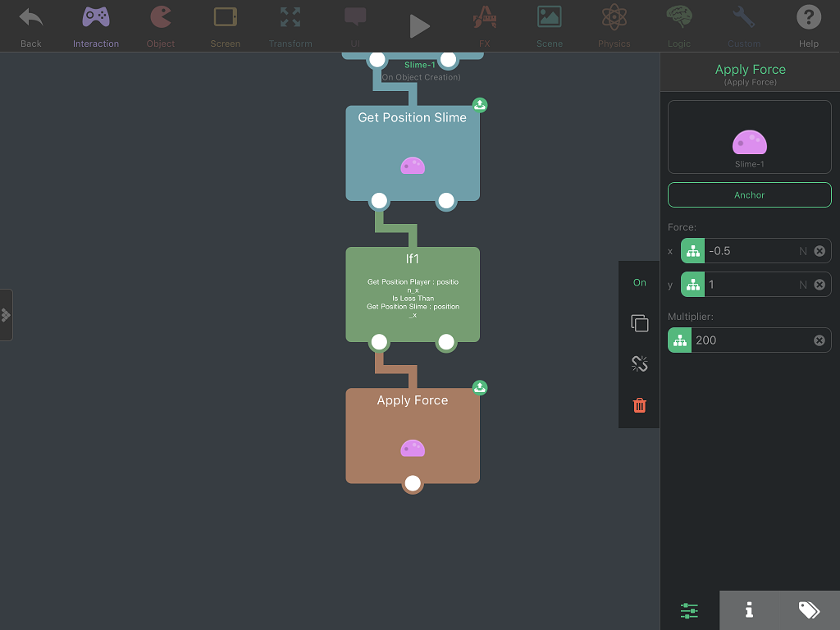Open attribute picker for force x
The width and height of the screenshot is (840, 630).
(692, 251)
